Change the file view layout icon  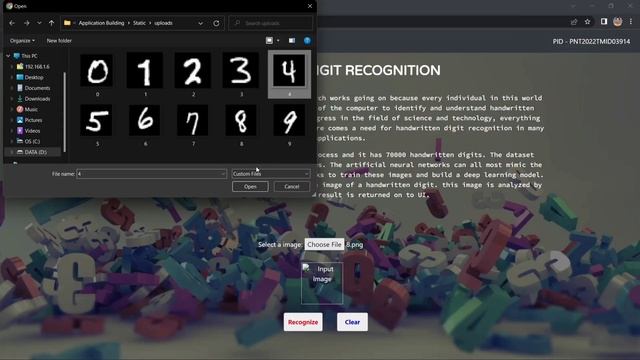point(269,40)
